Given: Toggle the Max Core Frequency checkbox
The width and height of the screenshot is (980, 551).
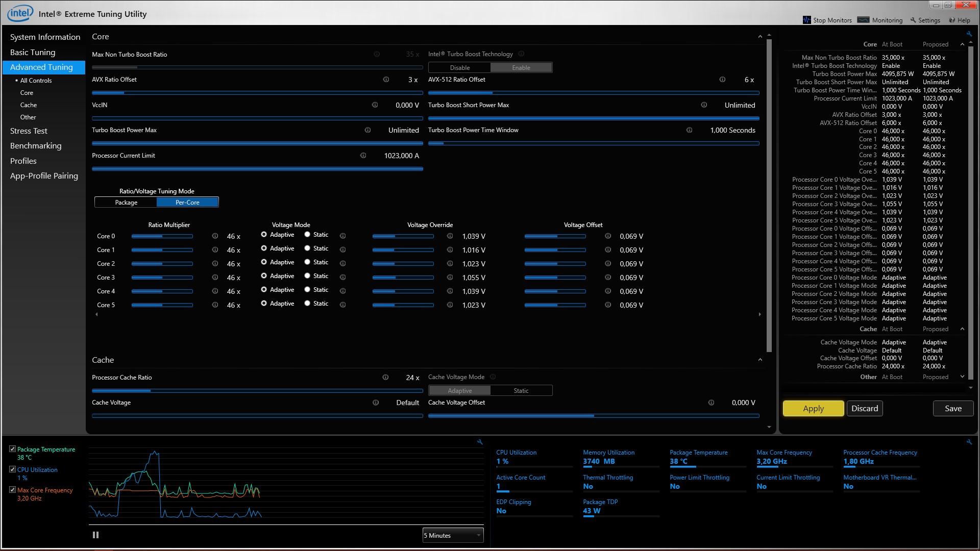Looking at the screenshot, I should (x=13, y=490).
